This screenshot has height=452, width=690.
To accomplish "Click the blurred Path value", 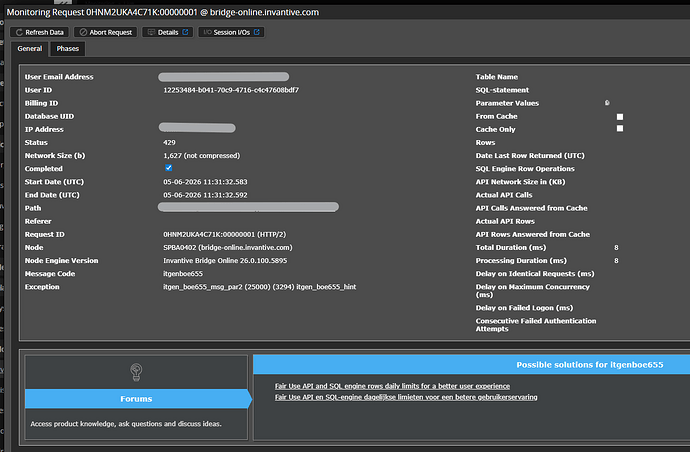I will tap(248, 207).
